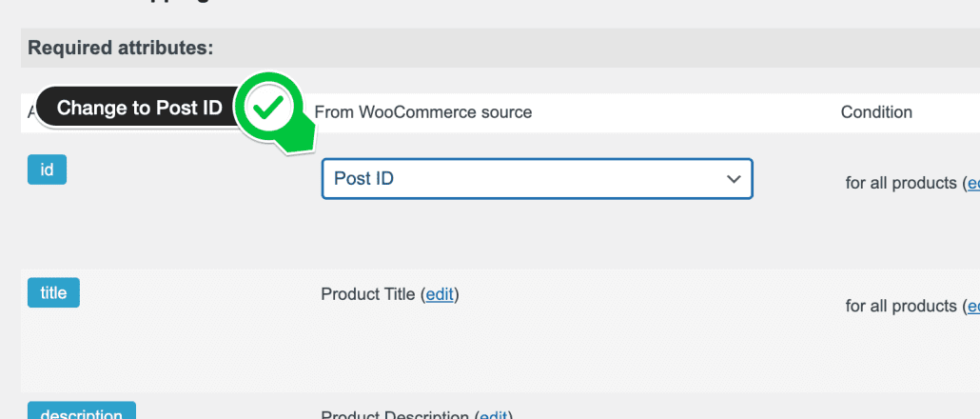The height and width of the screenshot is (419, 980).
Task: Click the partially hidden attribute column header
Action: pos(30,112)
